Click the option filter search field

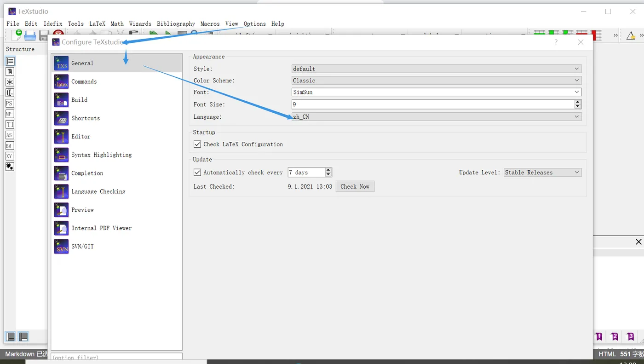tap(116, 357)
